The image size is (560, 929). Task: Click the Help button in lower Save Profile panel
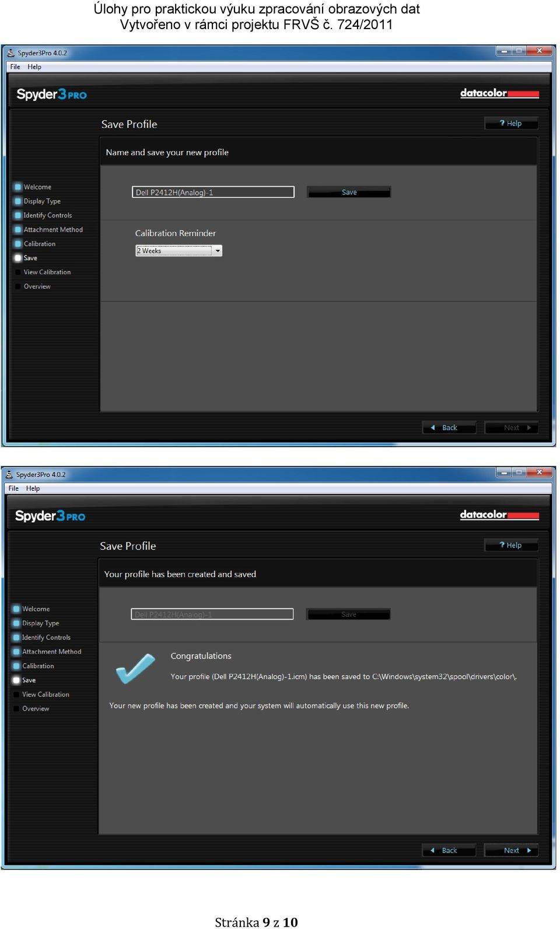511,545
